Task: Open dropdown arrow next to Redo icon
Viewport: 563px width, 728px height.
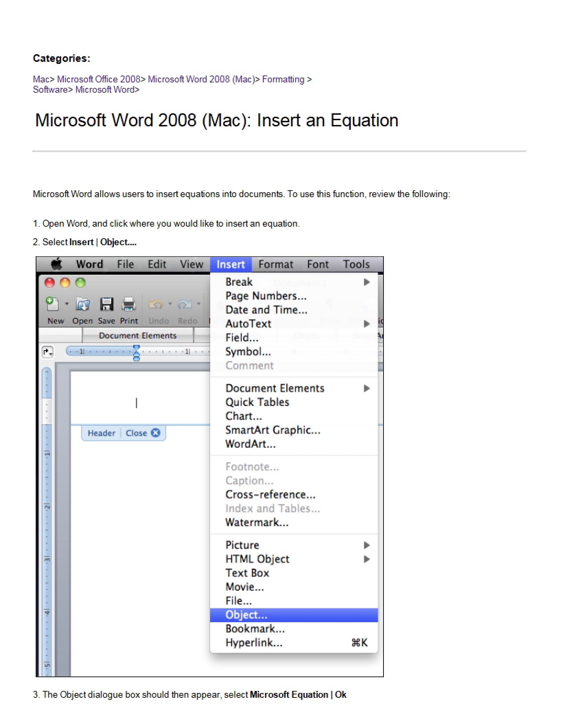Action: (198, 304)
